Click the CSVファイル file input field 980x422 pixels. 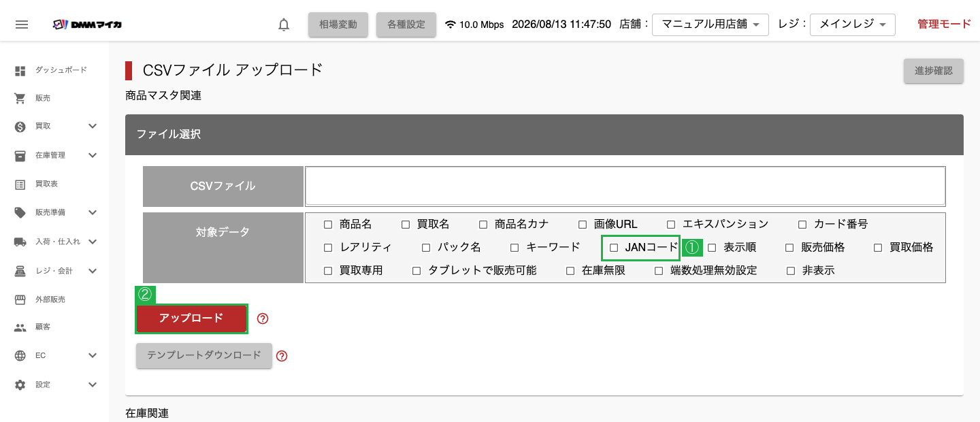coord(625,186)
